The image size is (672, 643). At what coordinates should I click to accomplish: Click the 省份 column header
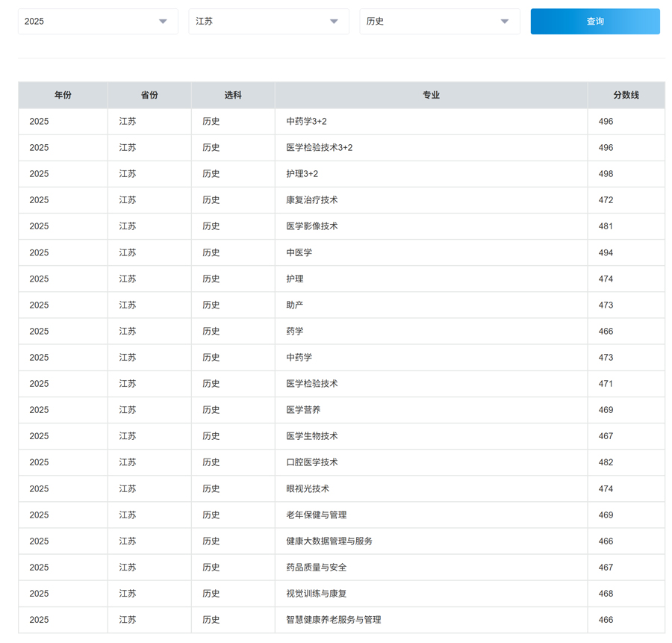tap(149, 96)
